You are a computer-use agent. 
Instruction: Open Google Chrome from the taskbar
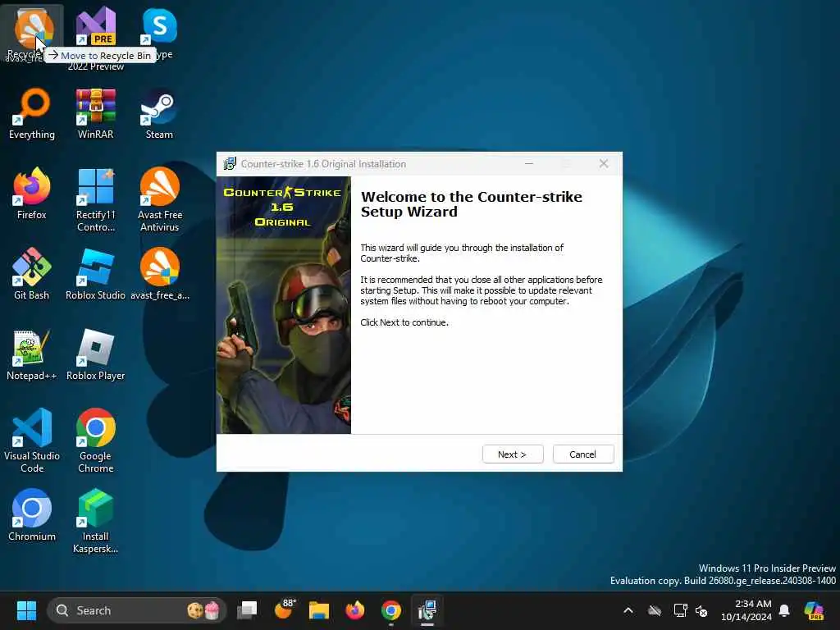(x=391, y=610)
